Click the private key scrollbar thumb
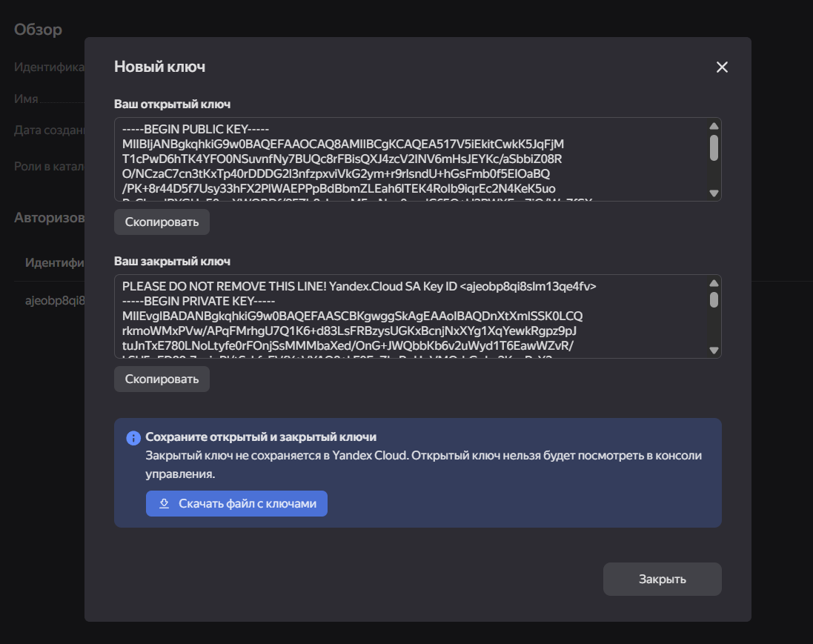 tap(714, 299)
